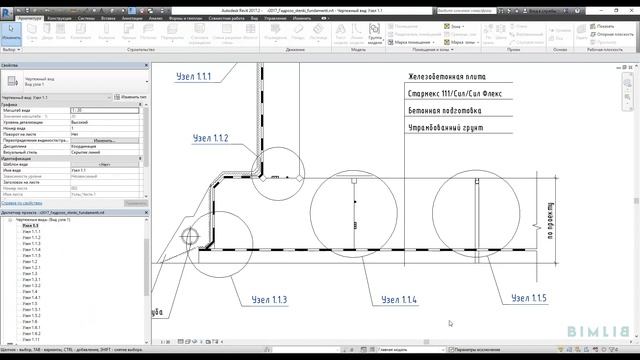Collapse the Идентификация properties section
This screenshot has width=640, height=360.
pyautogui.click(x=140, y=158)
